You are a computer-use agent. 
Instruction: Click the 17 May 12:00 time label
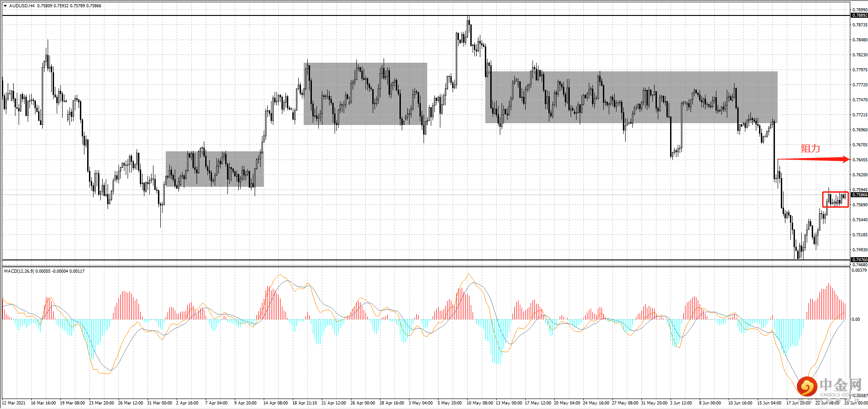click(538, 403)
